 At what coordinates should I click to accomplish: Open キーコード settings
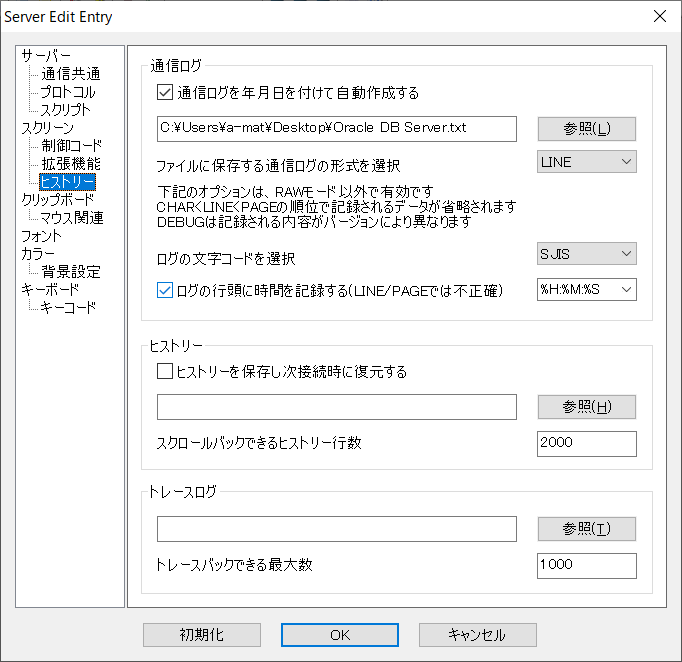pos(68,308)
